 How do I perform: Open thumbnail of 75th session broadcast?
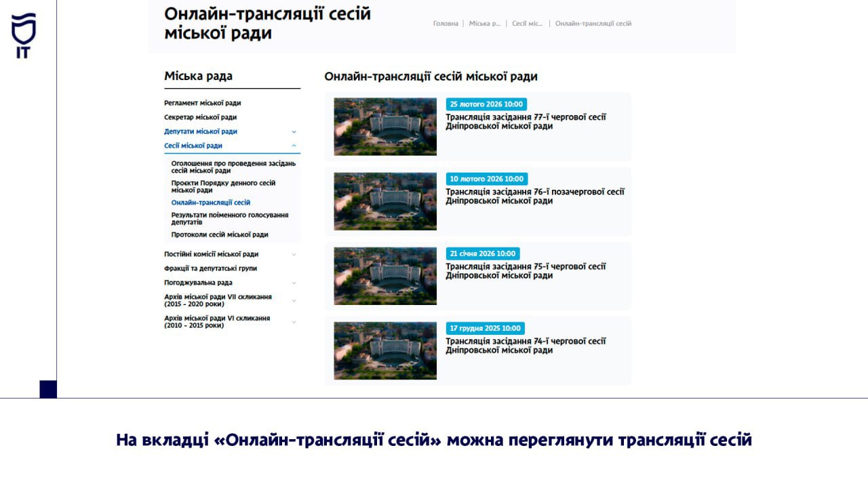point(385,276)
